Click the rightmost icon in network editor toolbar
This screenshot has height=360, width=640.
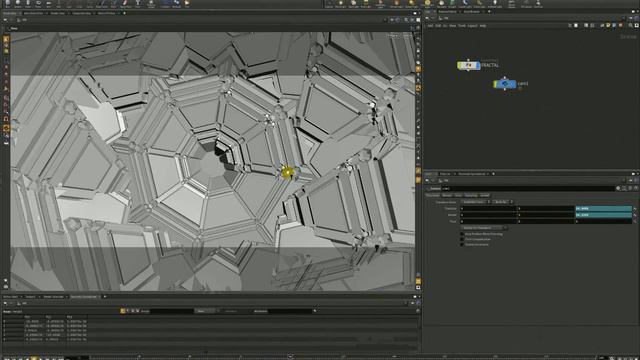click(637, 25)
